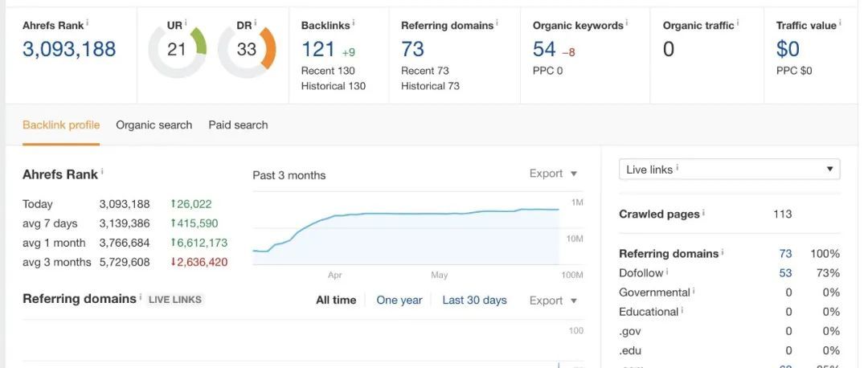Viewport: 868px width, 368px height.
Task: Select the All time range option
Action: click(336, 301)
